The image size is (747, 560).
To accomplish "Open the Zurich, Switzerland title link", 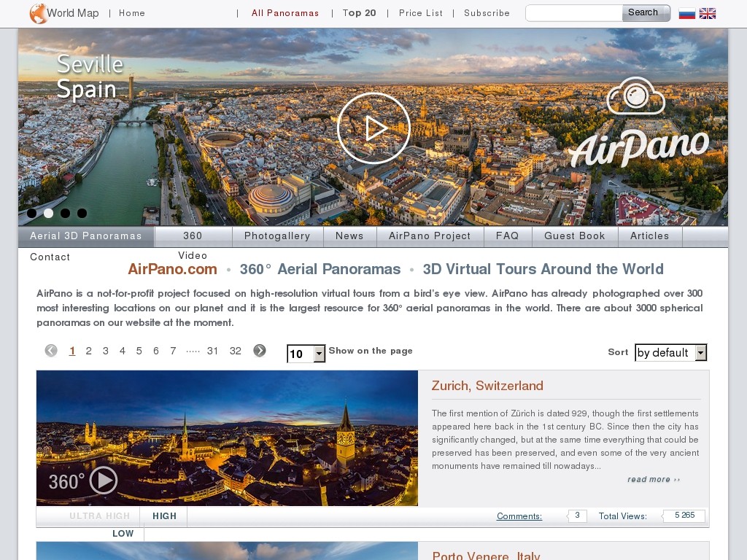I will pyautogui.click(x=487, y=386).
